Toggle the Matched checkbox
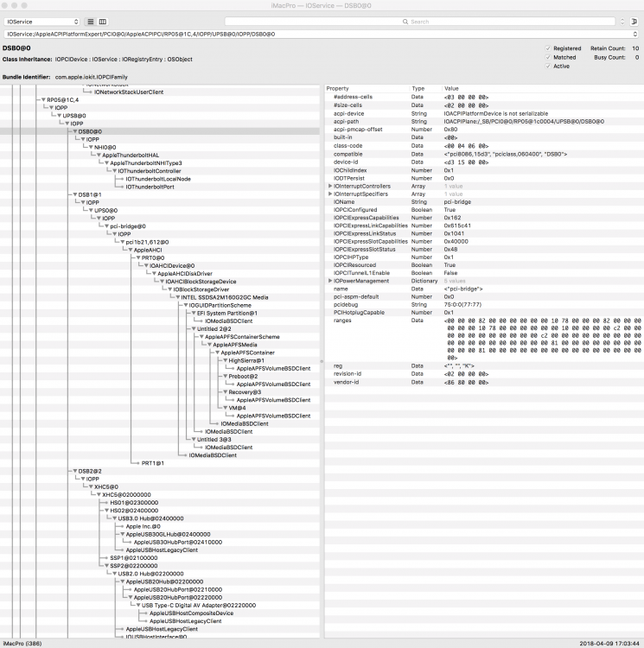Viewport: 644px width, 648px height. pyautogui.click(x=548, y=57)
